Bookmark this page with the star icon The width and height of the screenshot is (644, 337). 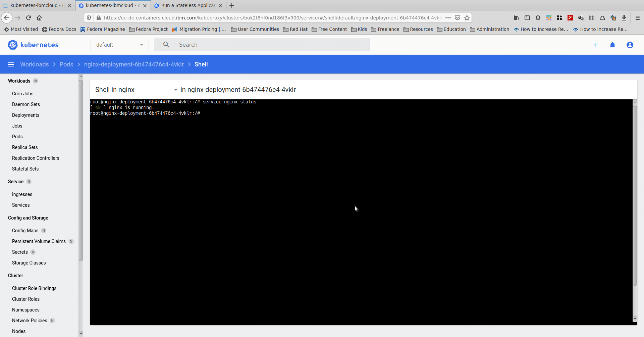click(467, 18)
